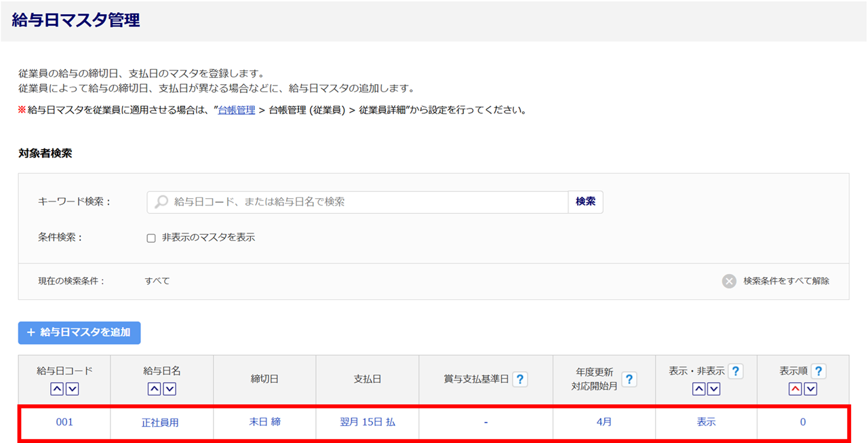The height and width of the screenshot is (443, 868).
Task: Open help icon for 表示順
Action: (x=818, y=371)
